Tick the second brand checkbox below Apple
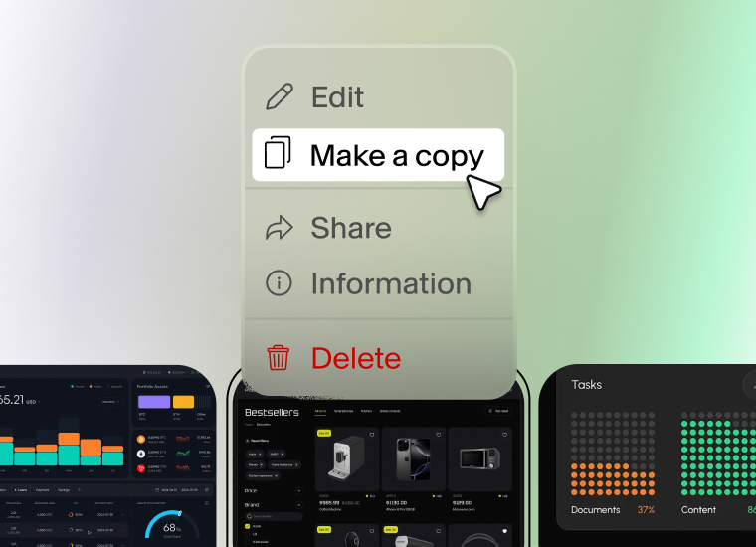The image size is (756, 547). [x=248, y=534]
